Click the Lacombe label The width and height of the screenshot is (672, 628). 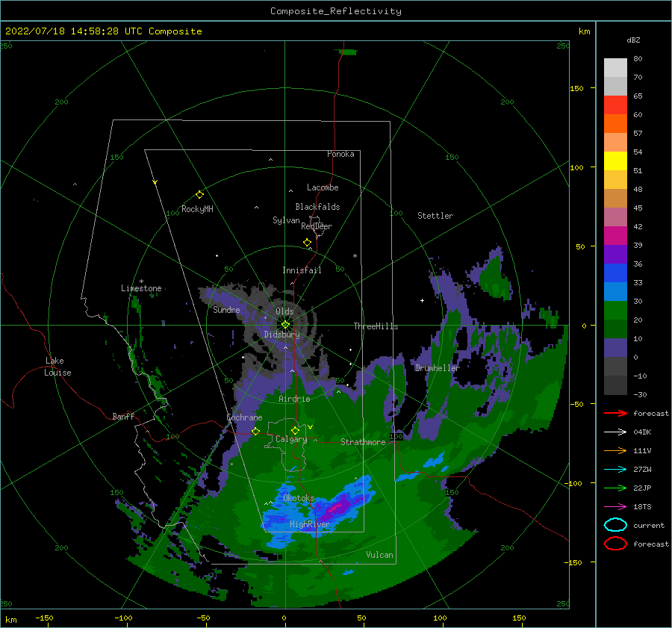pos(323,187)
